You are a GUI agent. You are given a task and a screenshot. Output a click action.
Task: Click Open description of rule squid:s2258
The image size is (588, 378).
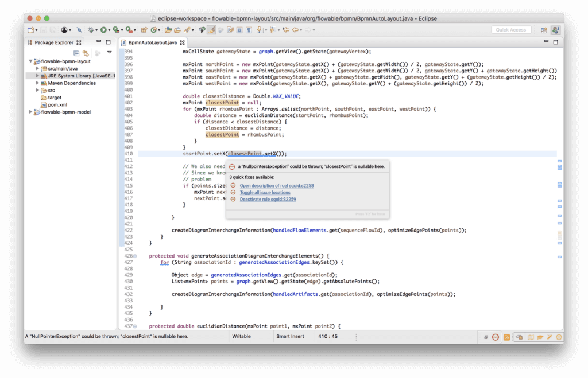tap(276, 185)
